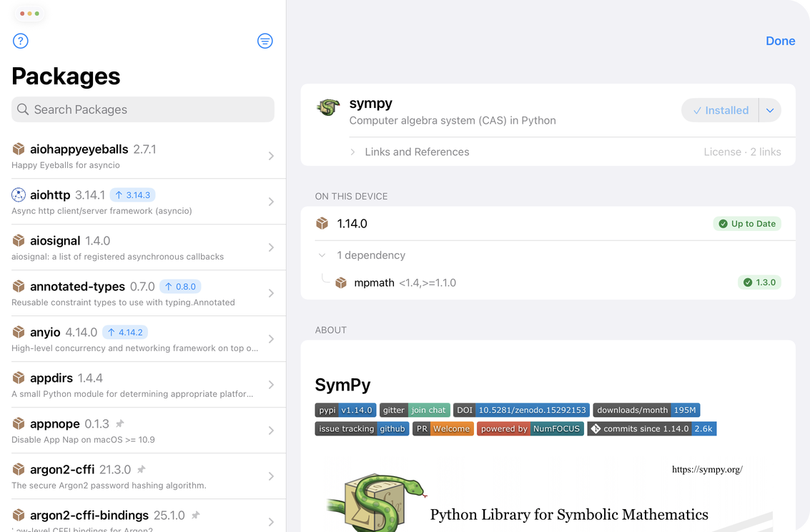Select the appdirs package name
810x532 pixels.
(51, 378)
